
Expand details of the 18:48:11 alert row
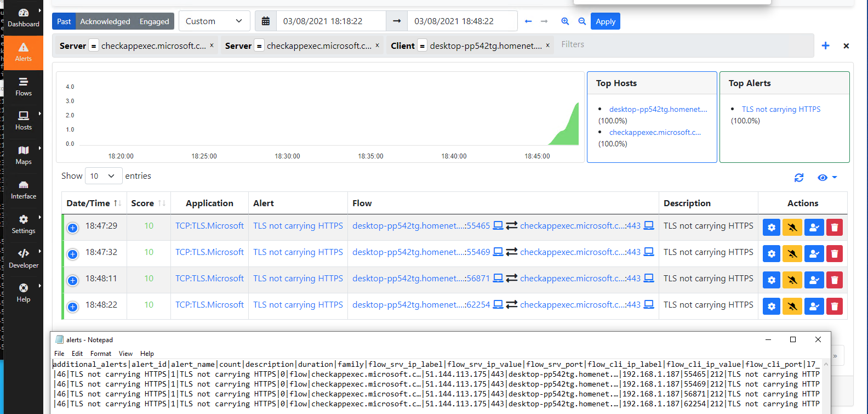coord(72,280)
